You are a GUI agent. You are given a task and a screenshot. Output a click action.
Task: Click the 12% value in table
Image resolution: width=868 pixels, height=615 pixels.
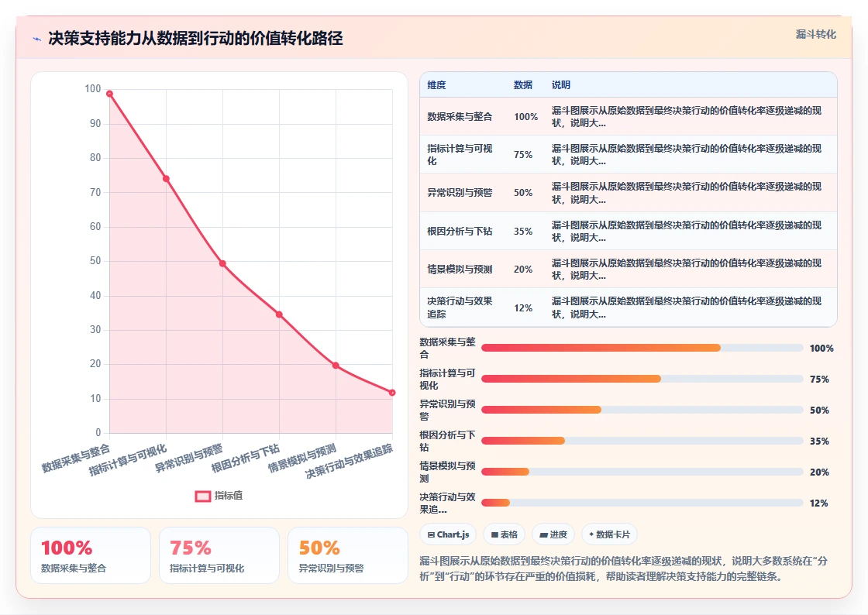click(522, 308)
